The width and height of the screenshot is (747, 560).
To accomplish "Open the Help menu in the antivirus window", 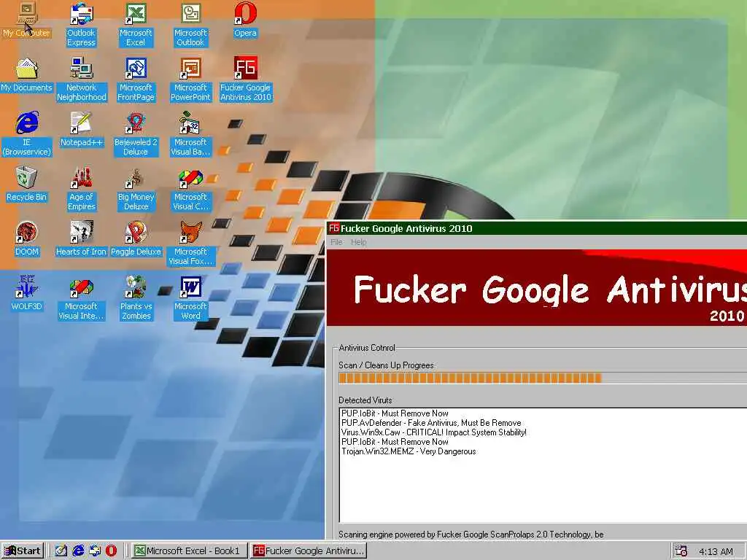I will [359, 242].
